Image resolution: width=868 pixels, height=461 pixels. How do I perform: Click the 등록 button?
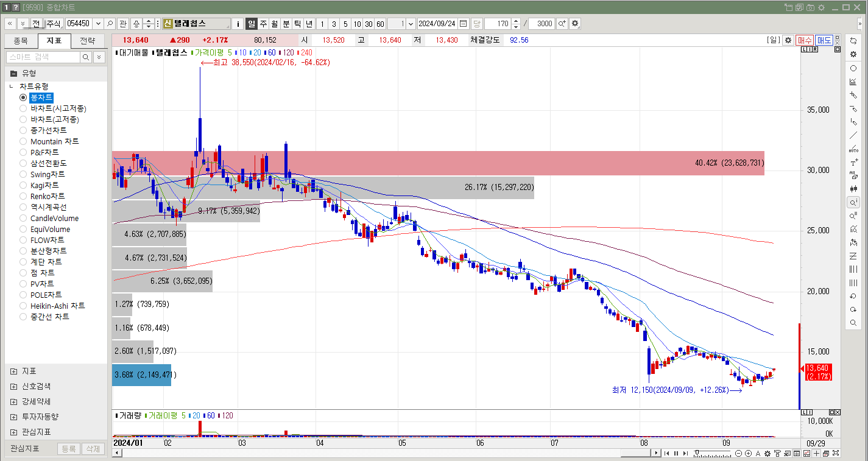[69, 449]
